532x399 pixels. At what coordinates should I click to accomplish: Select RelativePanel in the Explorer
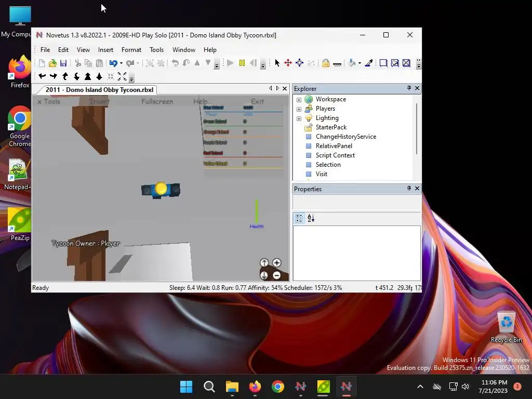[334, 146]
